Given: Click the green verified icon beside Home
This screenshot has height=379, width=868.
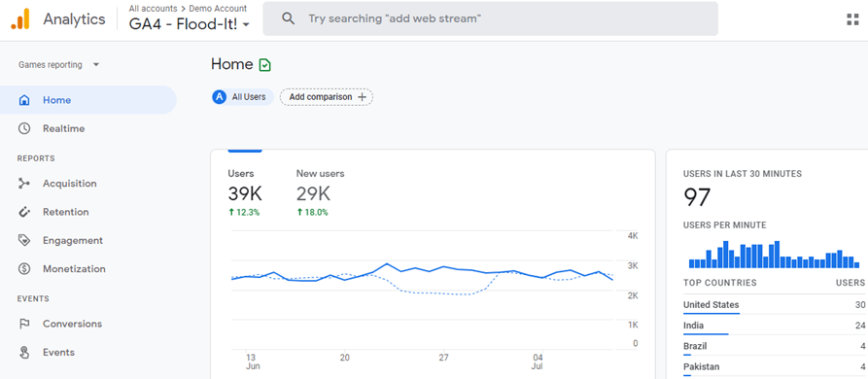Looking at the screenshot, I should click(265, 65).
